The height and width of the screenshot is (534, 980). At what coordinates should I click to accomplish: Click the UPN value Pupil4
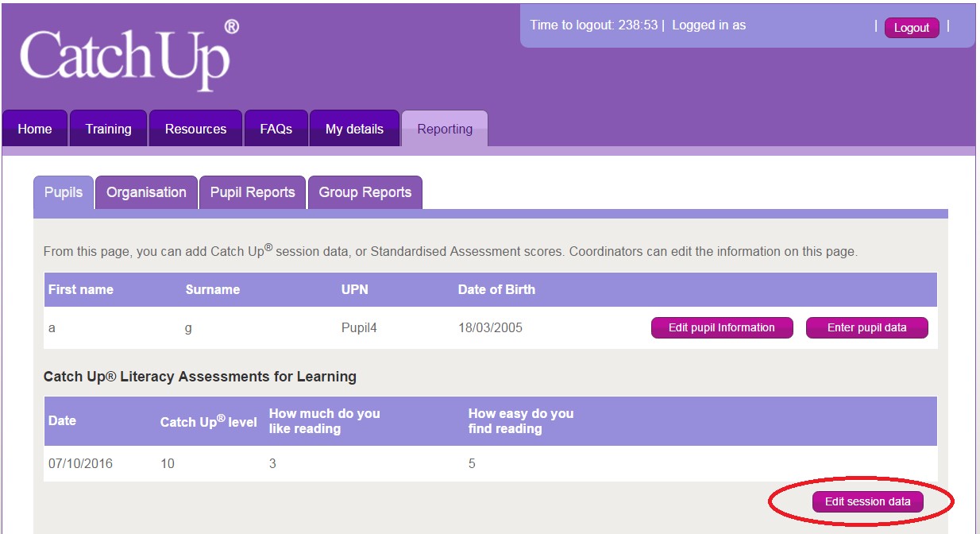(x=359, y=327)
